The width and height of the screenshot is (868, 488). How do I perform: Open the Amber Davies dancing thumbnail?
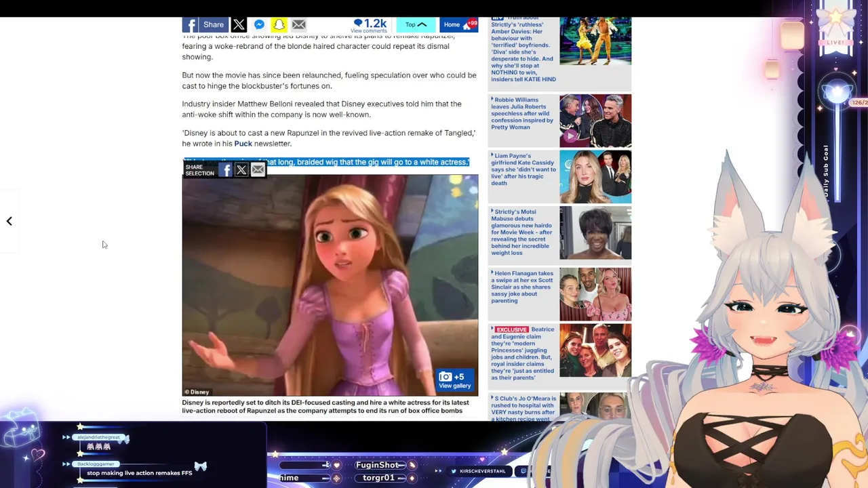pyautogui.click(x=595, y=41)
